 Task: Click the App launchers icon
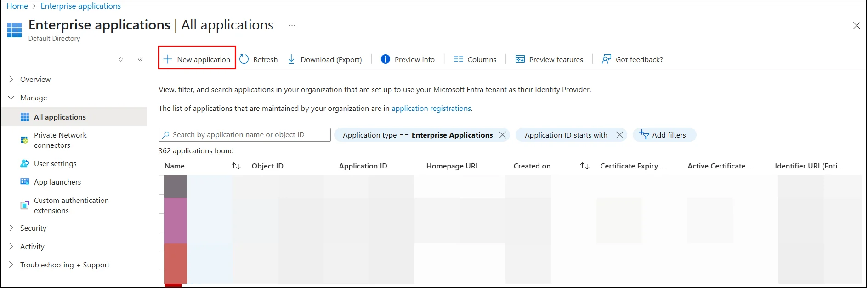[25, 182]
